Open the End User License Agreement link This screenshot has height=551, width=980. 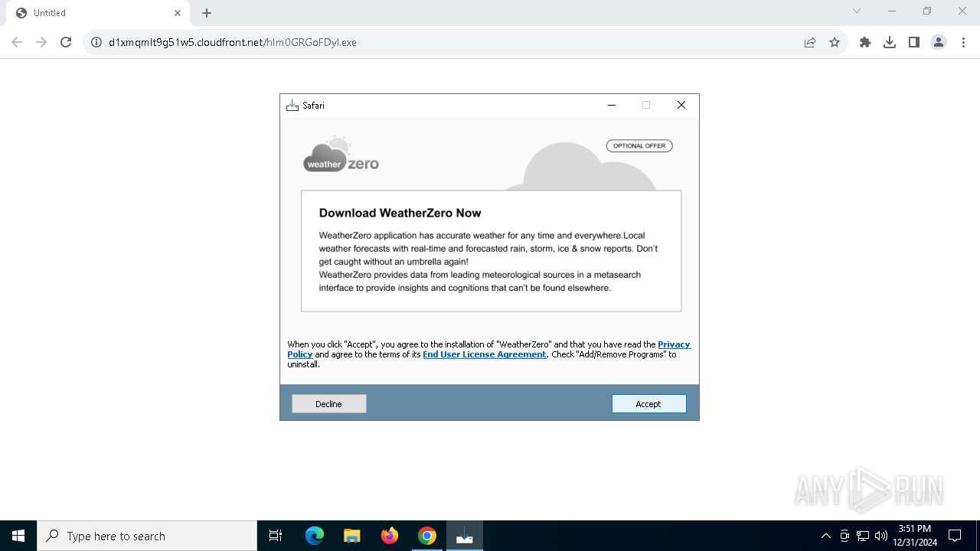(x=484, y=354)
